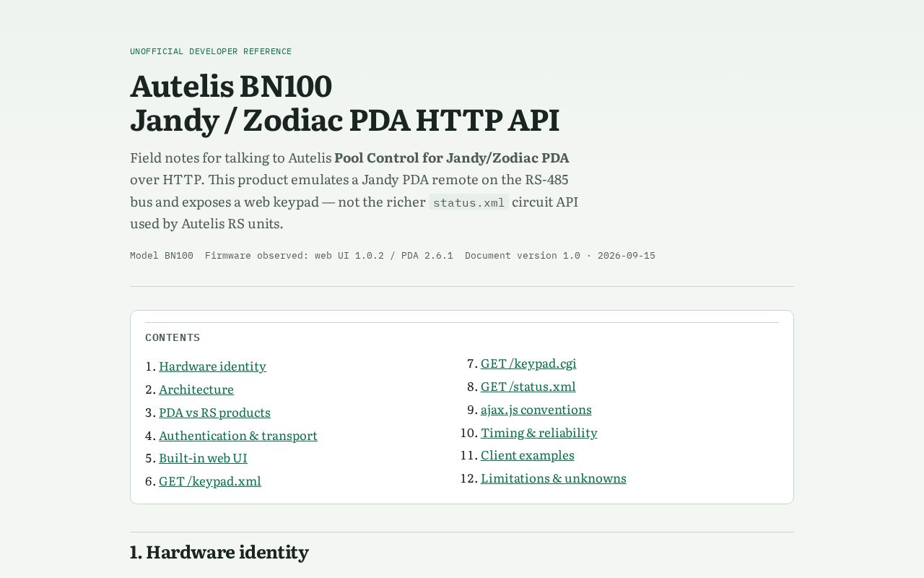Click the 'Firmware observed' metadata text

[x=329, y=256]
